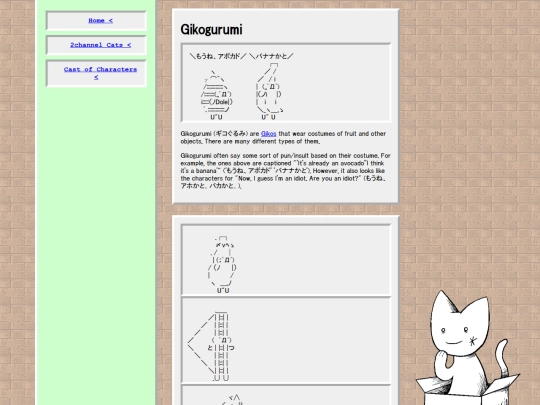Viewport: 540px width, 405px height.
Task: Open Cast of Characters link
Action: point(100,73)
